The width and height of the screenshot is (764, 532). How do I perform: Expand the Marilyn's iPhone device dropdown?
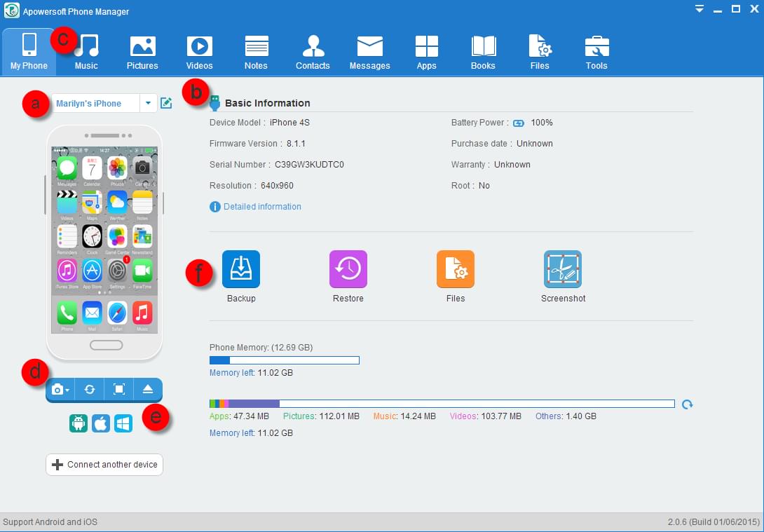(x=148, y=103)
